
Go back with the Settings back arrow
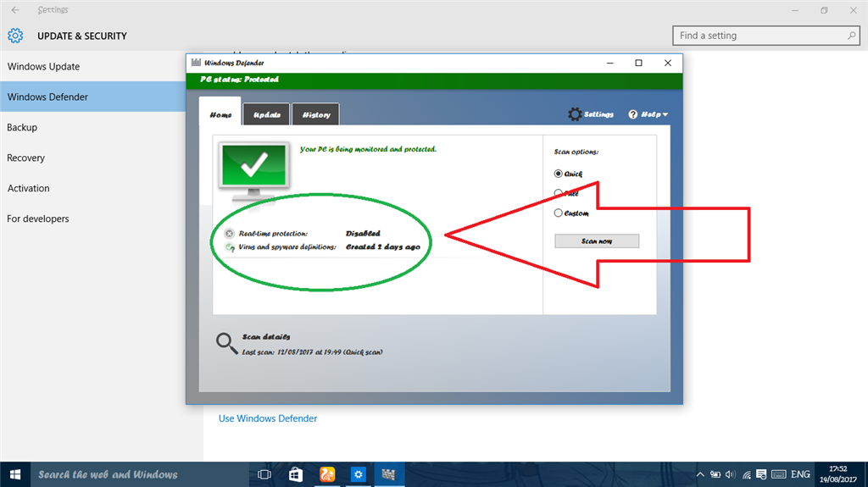[x=15, y=10]
